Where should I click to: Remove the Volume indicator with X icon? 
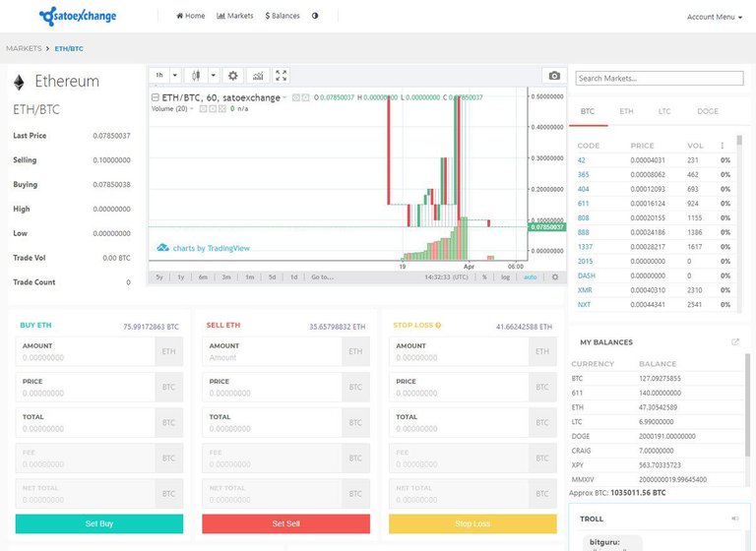click(222, 109)
